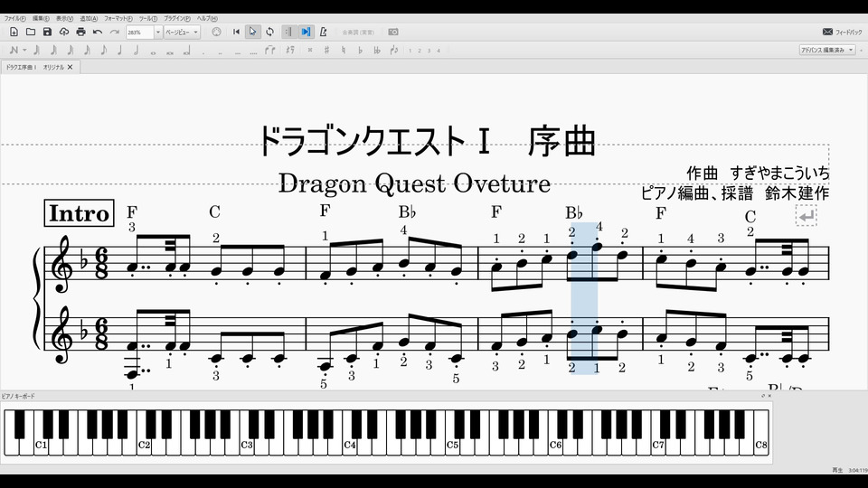Open the 追加 menu
The height and width of the screenshot is (488, 868).
(89, 18)
